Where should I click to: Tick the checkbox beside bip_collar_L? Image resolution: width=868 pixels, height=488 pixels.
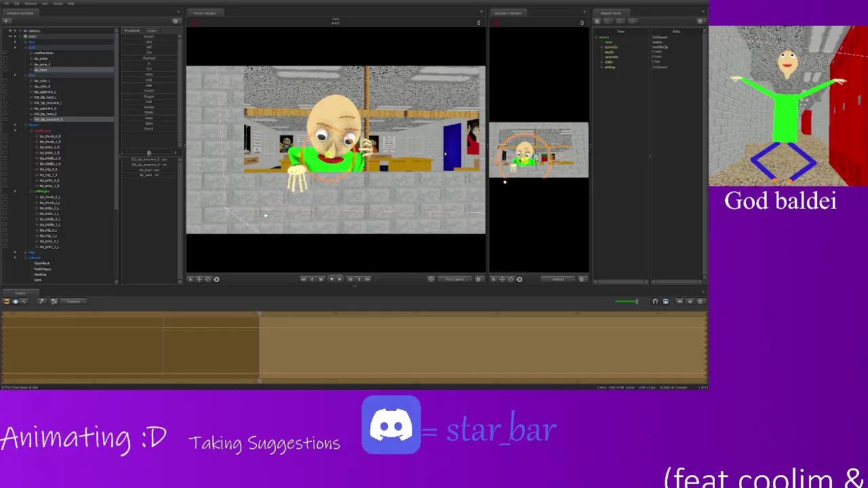pos(5,81)
